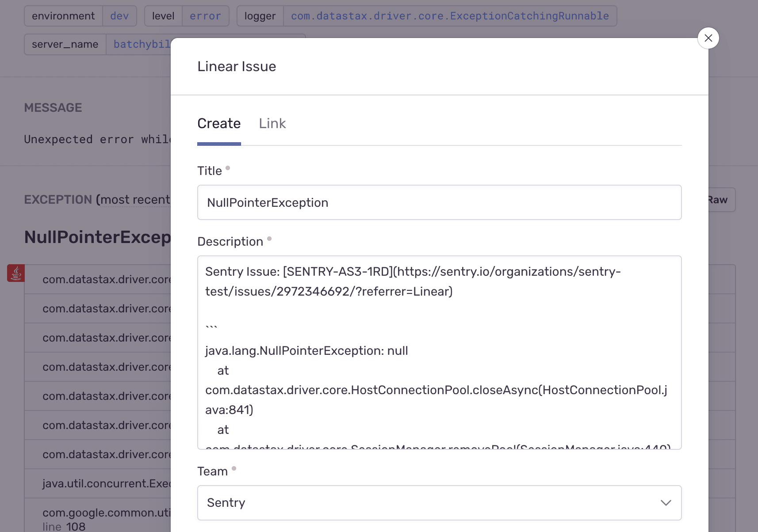This screenshot has width=758, height=532.
Task: Dismiss the modal with the X icon
Action: (708, 38)
